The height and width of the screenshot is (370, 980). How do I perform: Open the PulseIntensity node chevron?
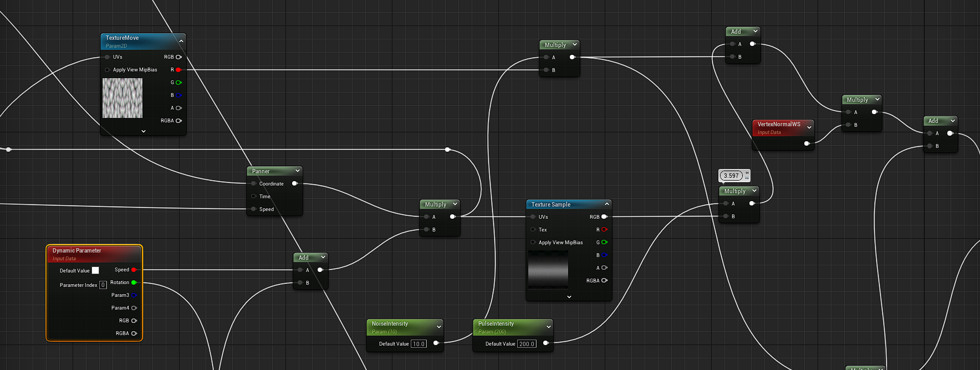tap(548, 327)
